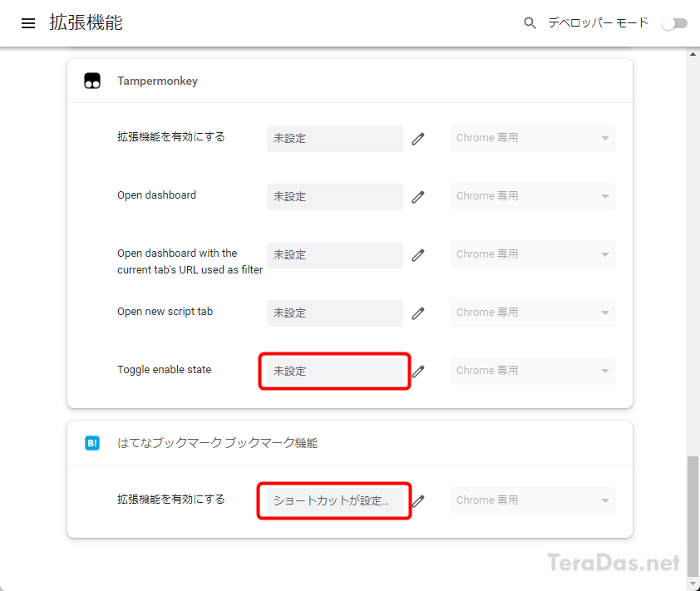Click pencil icon for Open dashboard

(x=418, y=197)
